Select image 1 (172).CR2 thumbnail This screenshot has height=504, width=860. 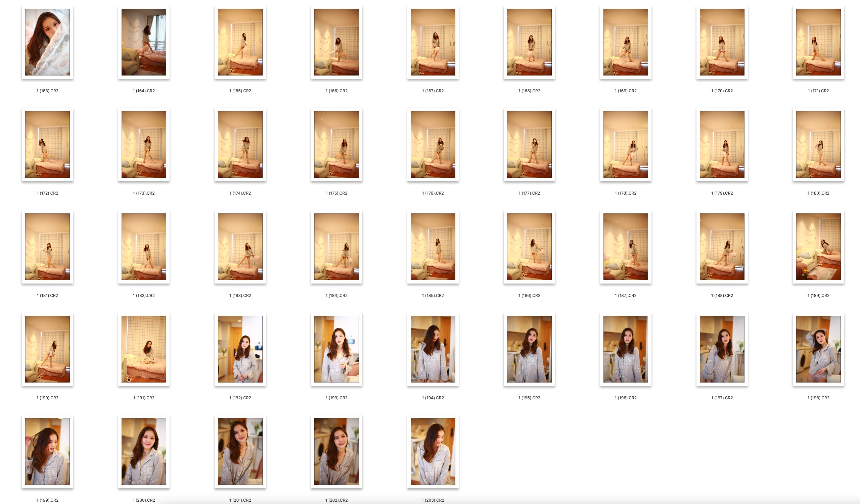[x=47, y=144]
